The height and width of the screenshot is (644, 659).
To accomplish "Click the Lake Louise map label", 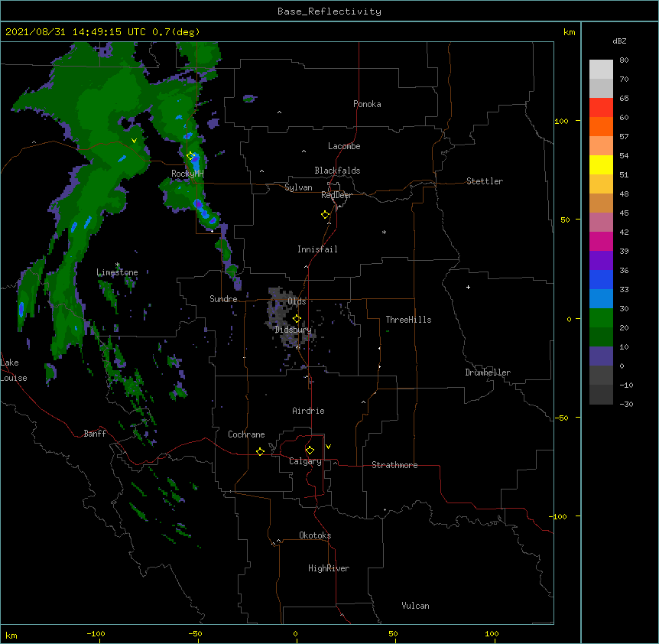I will pyautogui.click(x=14, y=370).
